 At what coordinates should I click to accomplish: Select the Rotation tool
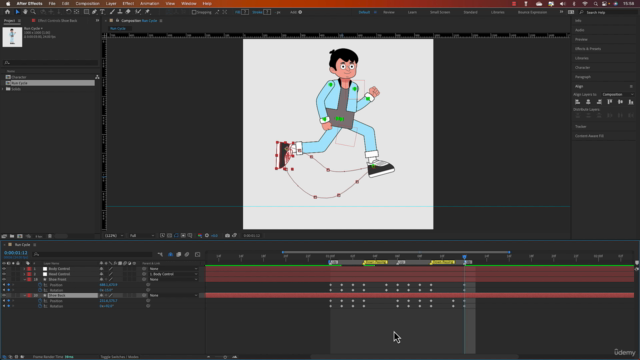[68, 12]
